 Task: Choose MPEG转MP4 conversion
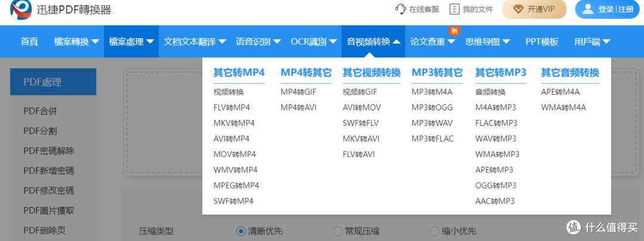click(236, 186)
